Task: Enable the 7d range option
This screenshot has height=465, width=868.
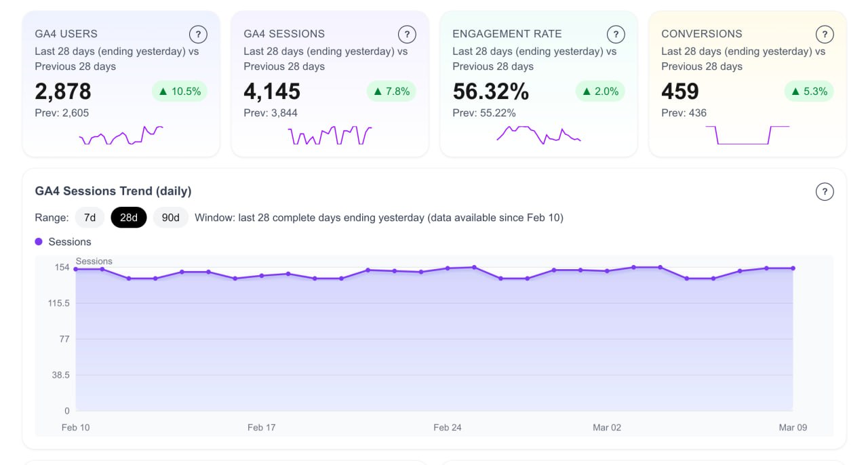Action: (x=89, y=217)
